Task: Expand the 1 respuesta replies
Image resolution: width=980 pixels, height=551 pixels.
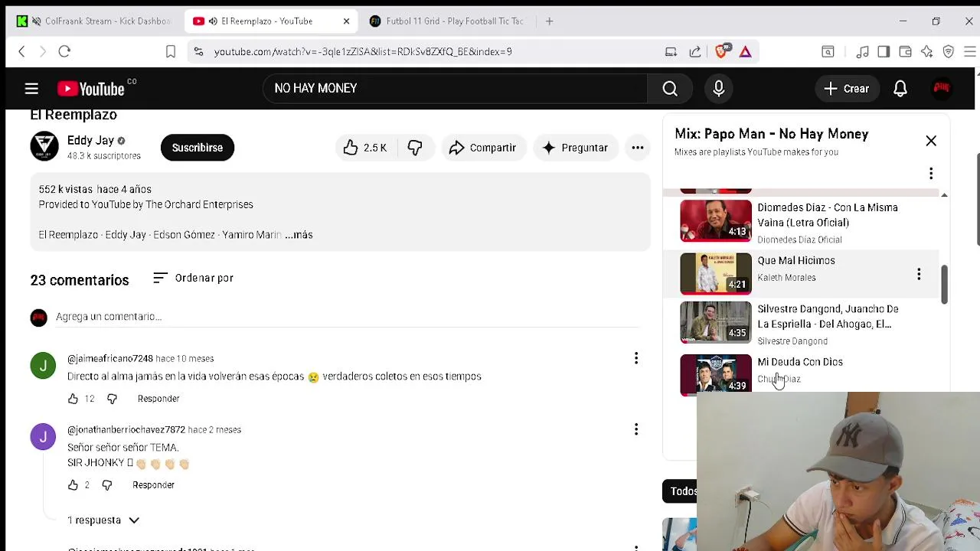Action: tap(103, 520)
